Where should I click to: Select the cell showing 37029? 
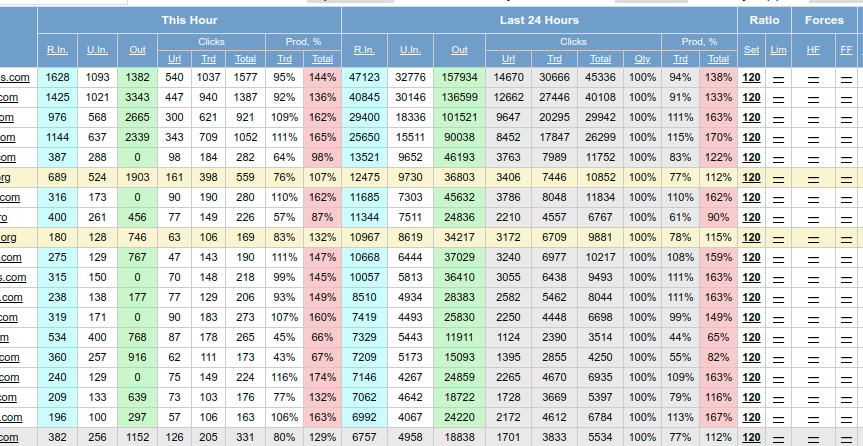coord(459,257)
